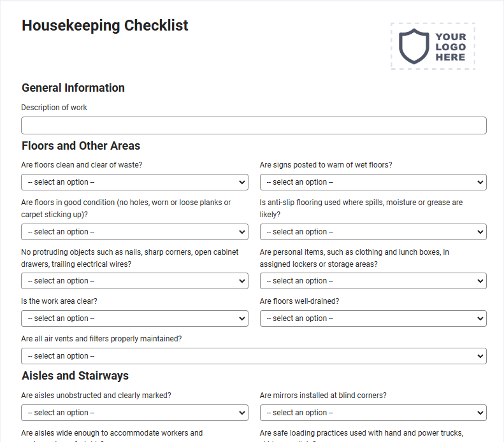
Task: Click the General Information heading
Action: pyautogui.click(x=73, y=88)
